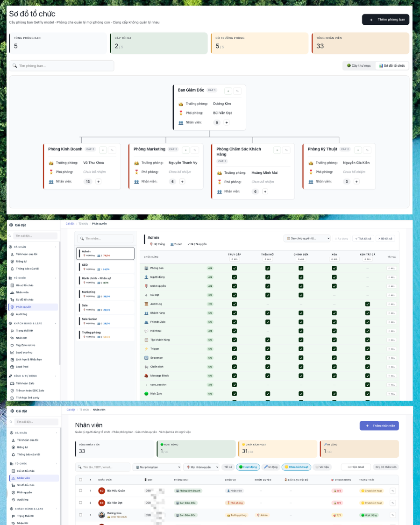
Task: Click Thêm nhân viên button
Action: [379, 426]
